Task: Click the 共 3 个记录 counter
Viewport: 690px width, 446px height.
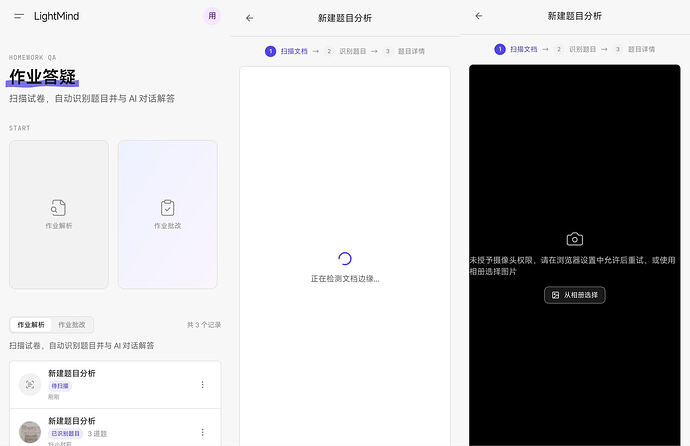Action: (x=204, y=325)
